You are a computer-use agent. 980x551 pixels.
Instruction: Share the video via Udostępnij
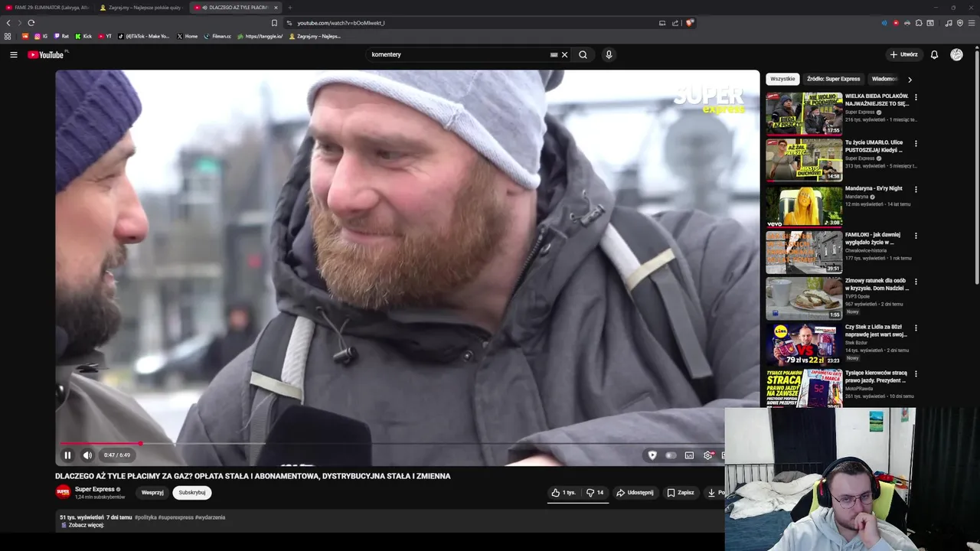coord(635,492)
